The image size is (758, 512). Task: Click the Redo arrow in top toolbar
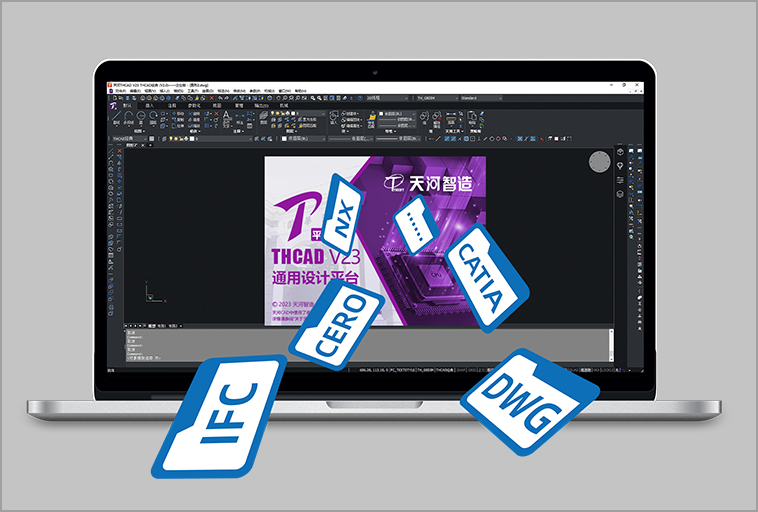coord(227,98)
